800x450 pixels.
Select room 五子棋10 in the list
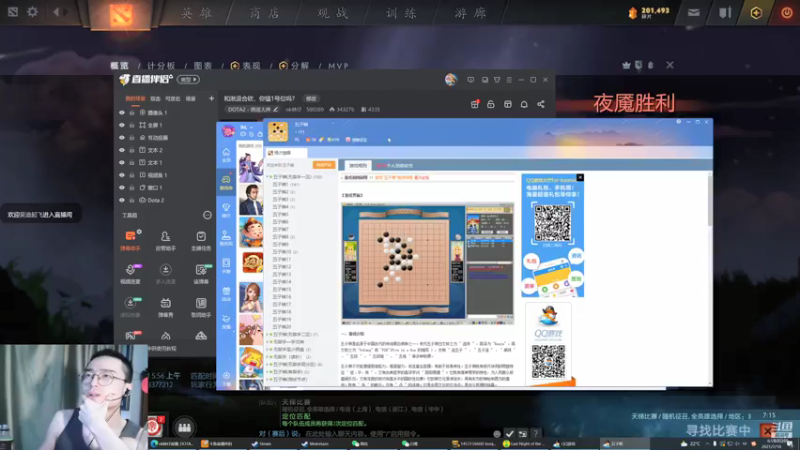click(285, 252)
